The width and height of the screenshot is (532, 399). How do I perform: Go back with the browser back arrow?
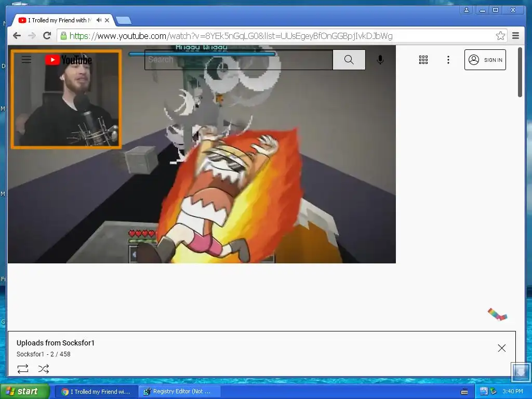(x=17, y=36)
